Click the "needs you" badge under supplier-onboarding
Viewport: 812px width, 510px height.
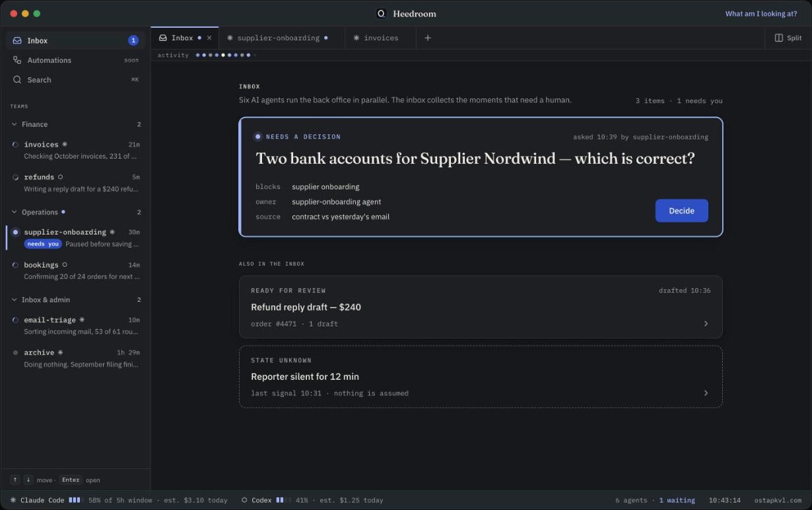43,244
